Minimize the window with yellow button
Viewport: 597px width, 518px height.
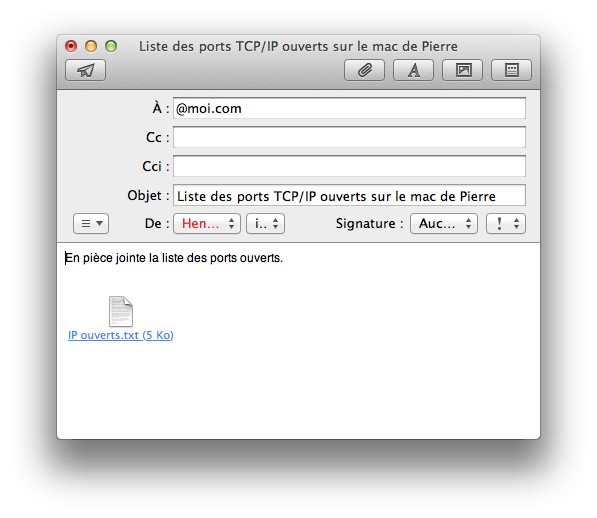tap(91, 46)
